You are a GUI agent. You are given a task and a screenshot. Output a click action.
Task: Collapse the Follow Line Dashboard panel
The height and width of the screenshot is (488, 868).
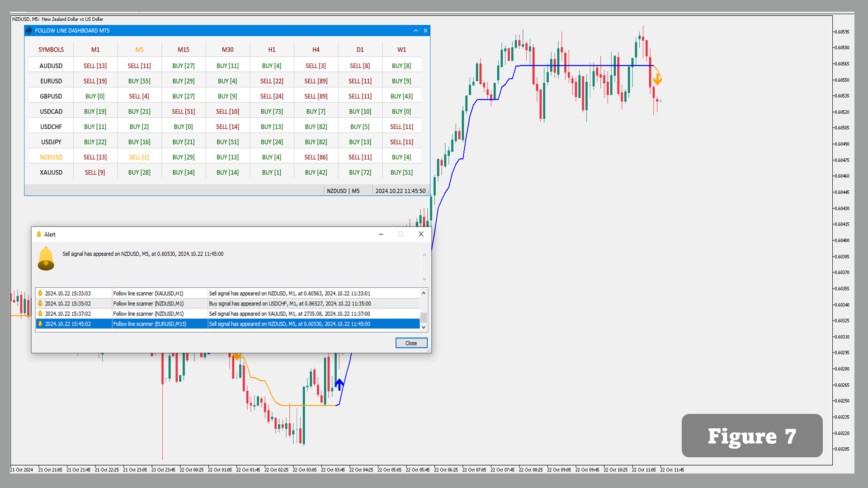pos(415,31)
